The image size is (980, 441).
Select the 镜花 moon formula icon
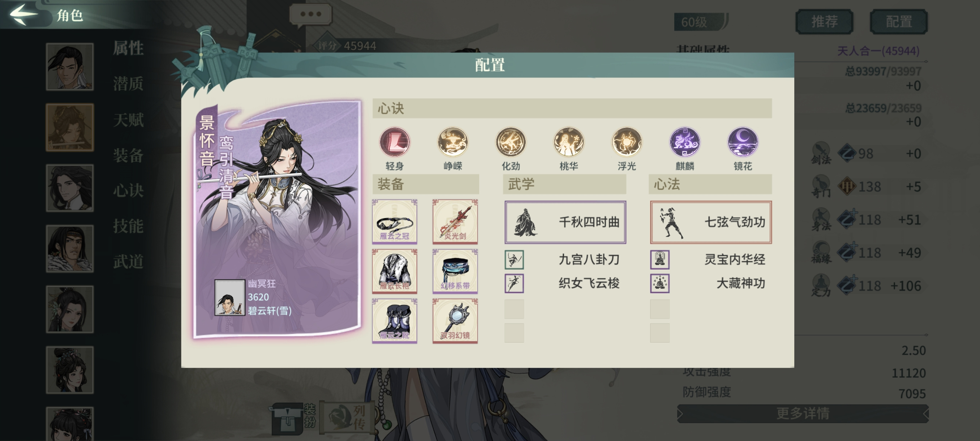[x=743, y=142]
